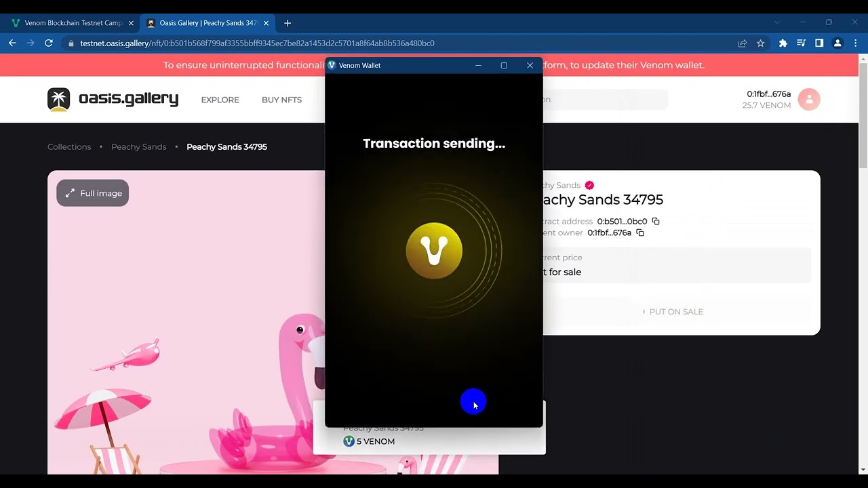Image resolution: width=868 pixels, height=488 pixels.
Task: Click the user avatar icon on Oasis Gallery
Action: [x=809, y=100]
